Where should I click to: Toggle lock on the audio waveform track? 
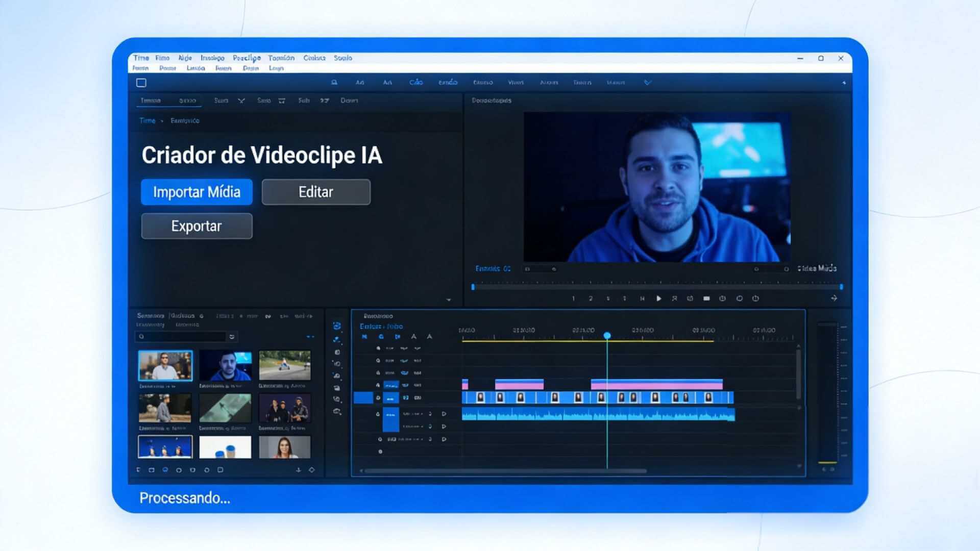coord(378,414)
